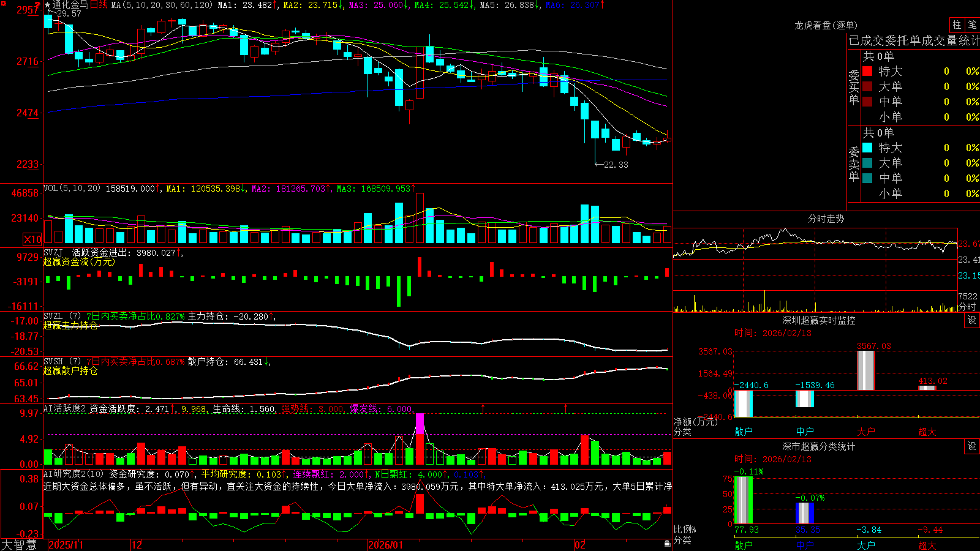Select the MA(5,10,20,30,60,120) indicator label
Screen dimensions: 980x551
point(162,5)
